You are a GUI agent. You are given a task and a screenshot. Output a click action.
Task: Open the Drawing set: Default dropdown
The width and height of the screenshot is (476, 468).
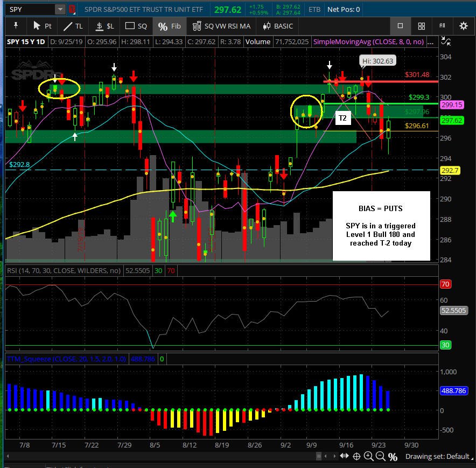coord(439,456)
